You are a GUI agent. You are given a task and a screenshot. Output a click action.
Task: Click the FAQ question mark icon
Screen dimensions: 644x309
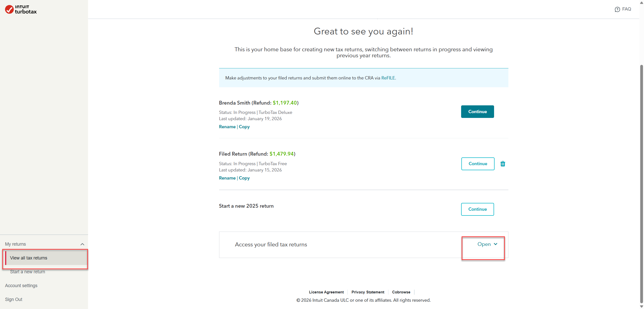617,9
